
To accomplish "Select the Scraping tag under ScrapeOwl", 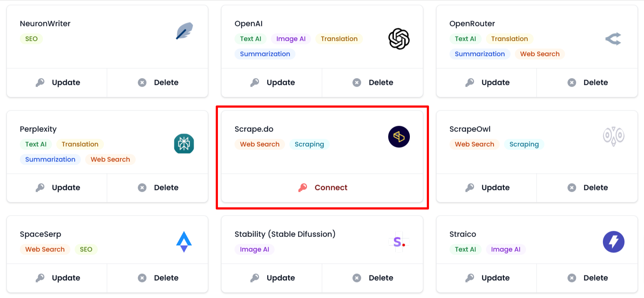I will point(524,144).
